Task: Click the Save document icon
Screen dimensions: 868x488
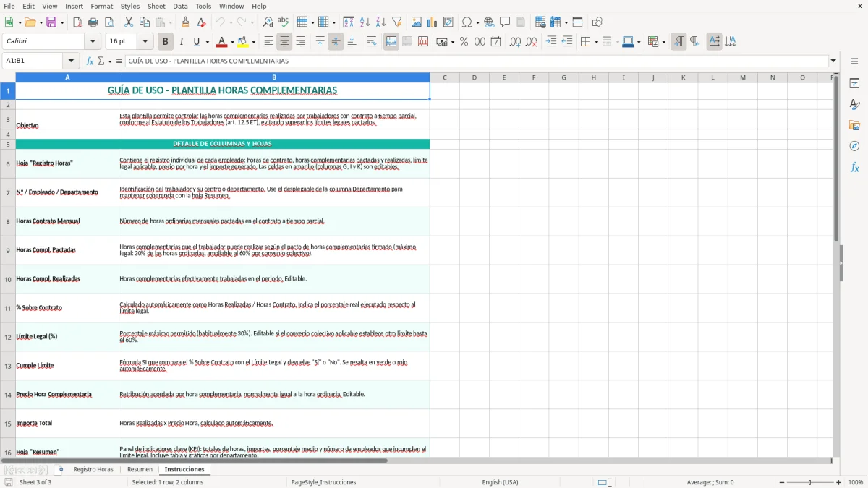Action: pyautogui.click(x=51, y=22)
